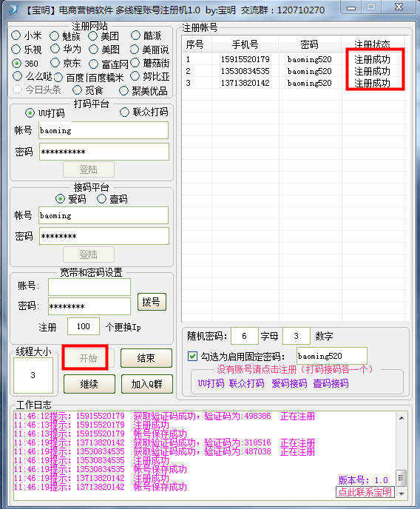Minimize the registration tool window

pyautogui.click(x=351, y=8)
